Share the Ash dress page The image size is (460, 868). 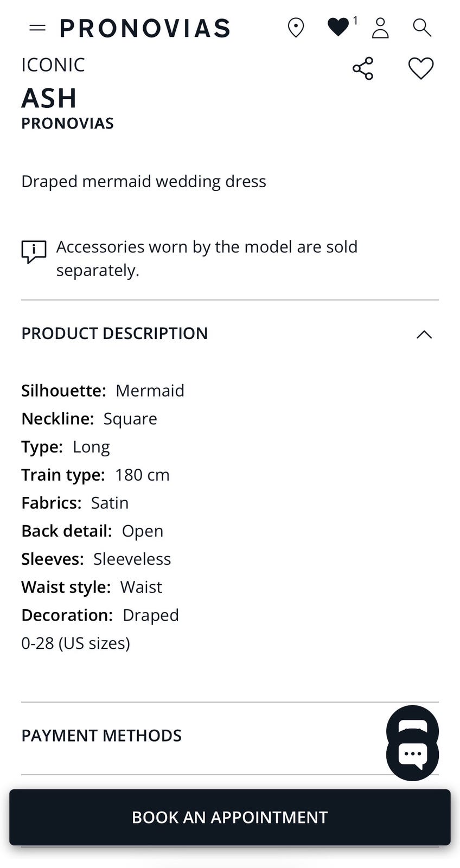[x=363, y=69]
